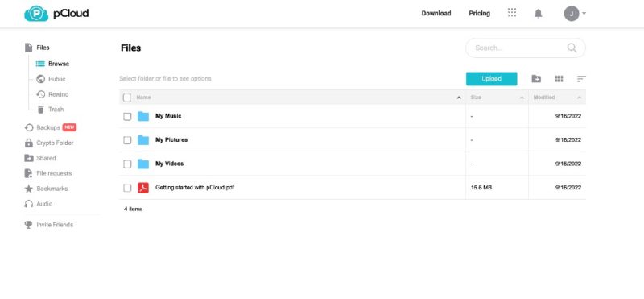Screen dimensions: 644x299
Task: Open the sort options icon
Action: [581, 78]
